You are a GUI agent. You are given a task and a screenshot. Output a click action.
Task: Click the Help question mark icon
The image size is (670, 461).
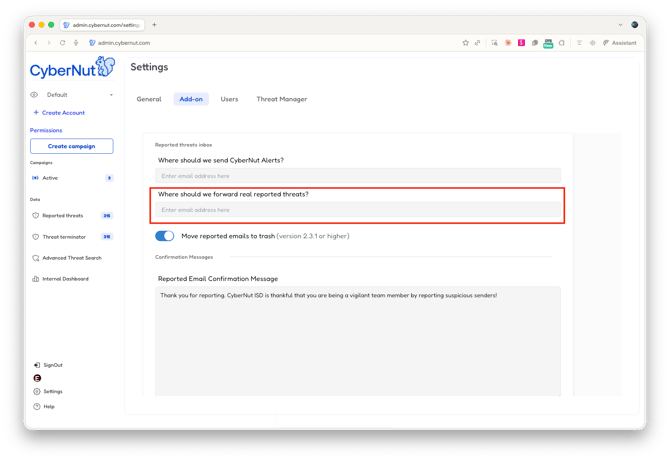(x=37, y=407)
